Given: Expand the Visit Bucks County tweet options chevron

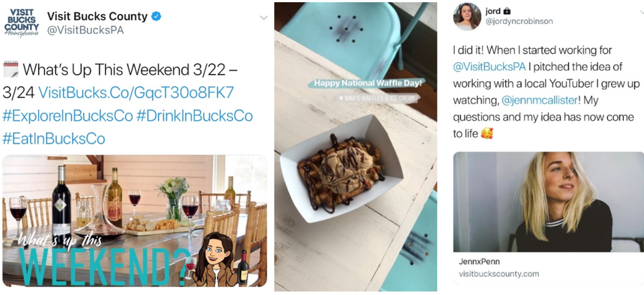Looking at the screenshot, I should pos(264,18).
